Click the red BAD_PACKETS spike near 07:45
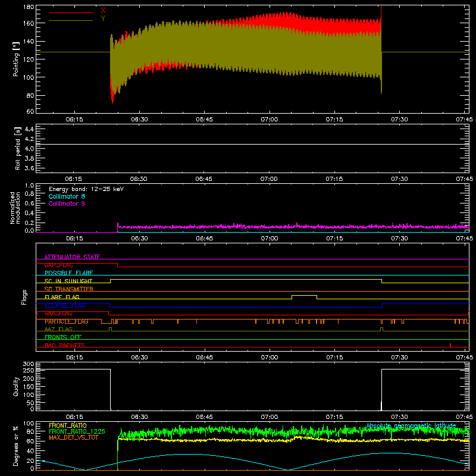The image size is (476, 476). tap(450, 345)
